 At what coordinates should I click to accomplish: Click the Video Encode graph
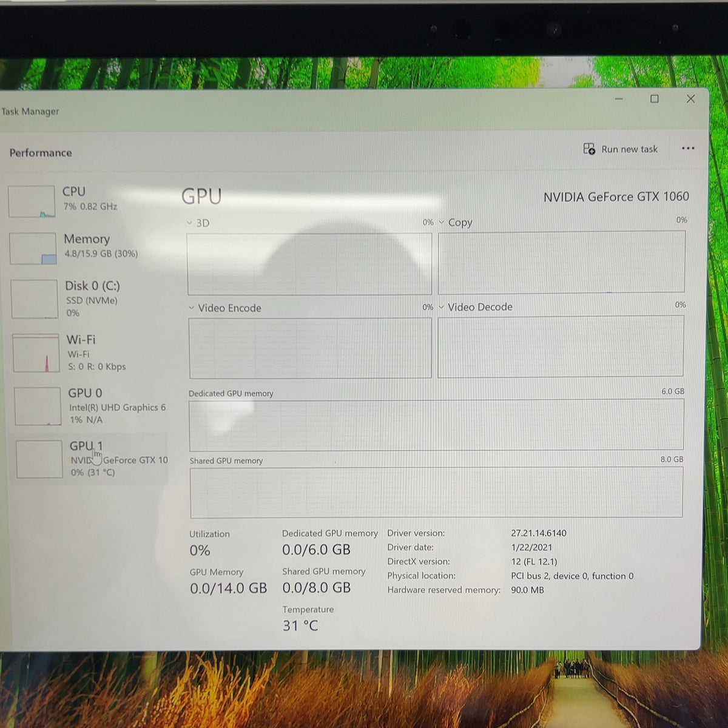click(310, 348)
